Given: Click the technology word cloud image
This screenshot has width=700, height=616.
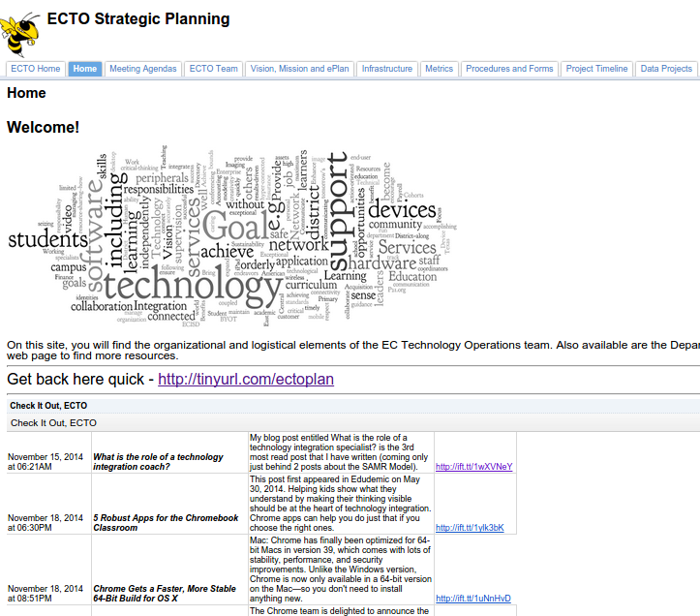Looking at the screenshot, I should (x=232, y=237).
